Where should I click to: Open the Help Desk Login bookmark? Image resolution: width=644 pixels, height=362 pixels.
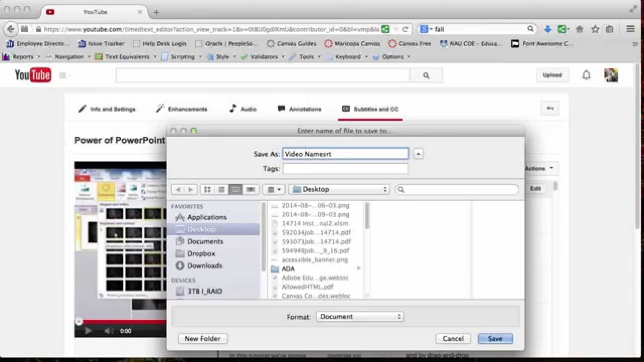pos(159,44)
